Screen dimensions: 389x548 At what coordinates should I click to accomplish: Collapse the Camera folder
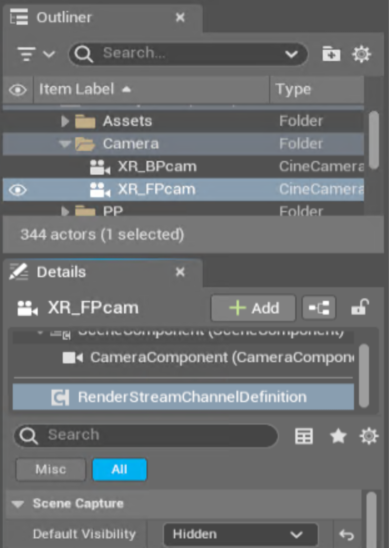click(x=65, y=144)
